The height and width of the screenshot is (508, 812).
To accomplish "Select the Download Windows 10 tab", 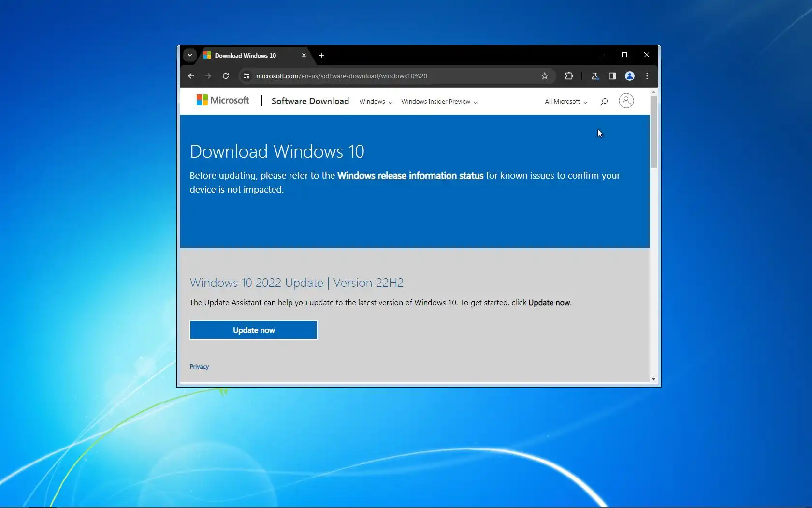I will [x=255, y=56].
